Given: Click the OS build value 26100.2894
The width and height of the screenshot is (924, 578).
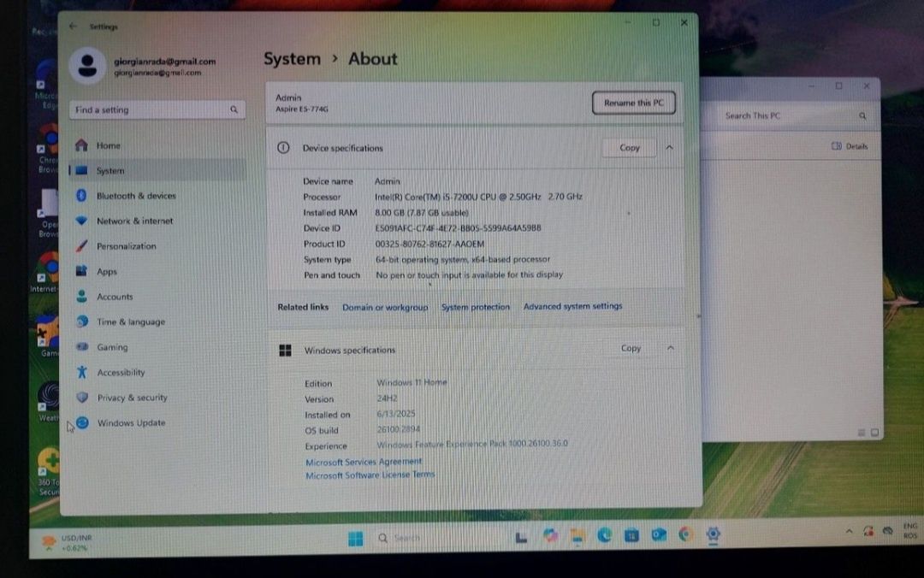Looking at the screenshot, I should [399, 429].
